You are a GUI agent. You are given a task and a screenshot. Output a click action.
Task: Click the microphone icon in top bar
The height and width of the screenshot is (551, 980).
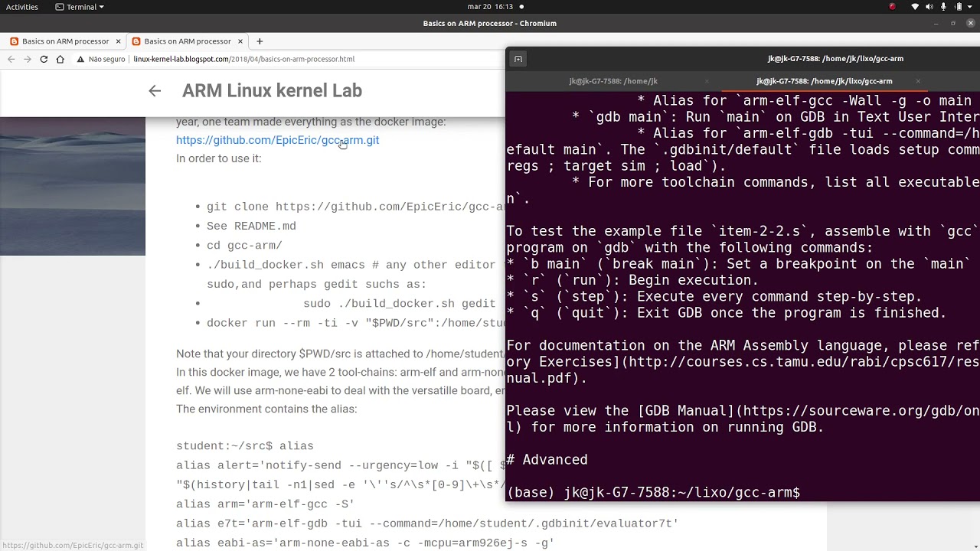tap(944, 7)
